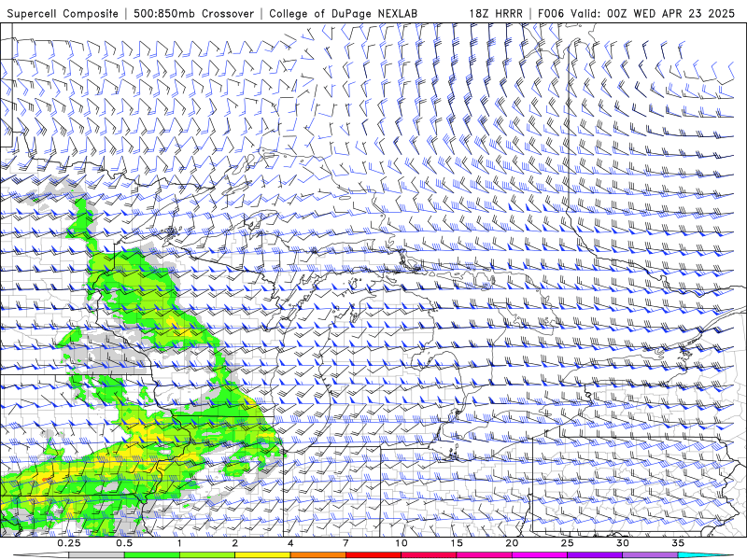The image size is (747, 560).
Task: Click the color scale label 15
Action: 457,543
